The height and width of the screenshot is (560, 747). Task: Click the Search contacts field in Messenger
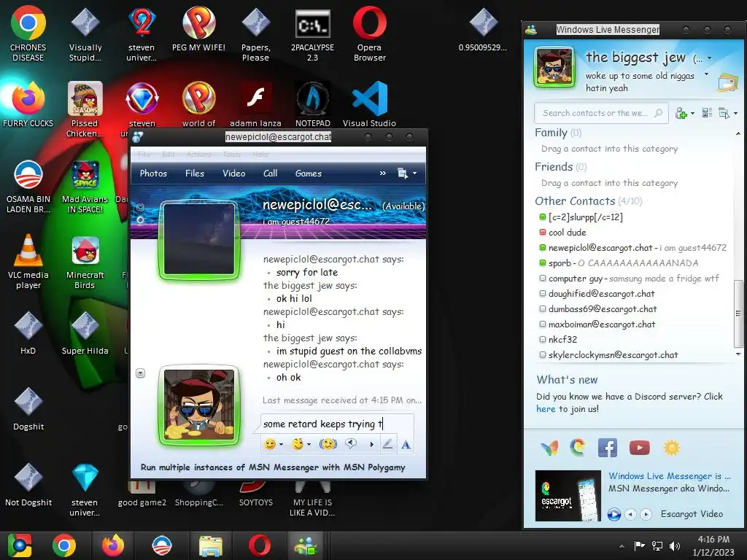pos(601,113)
